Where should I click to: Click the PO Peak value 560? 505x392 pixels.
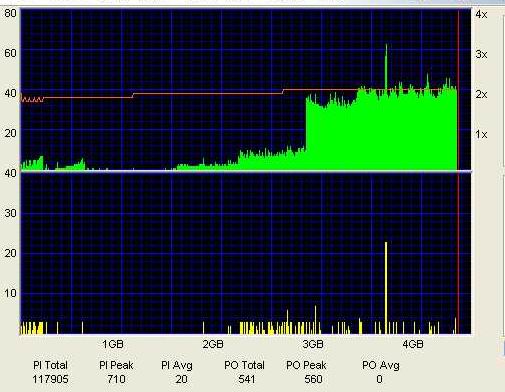pyautogui.click(x=313, y=379)
